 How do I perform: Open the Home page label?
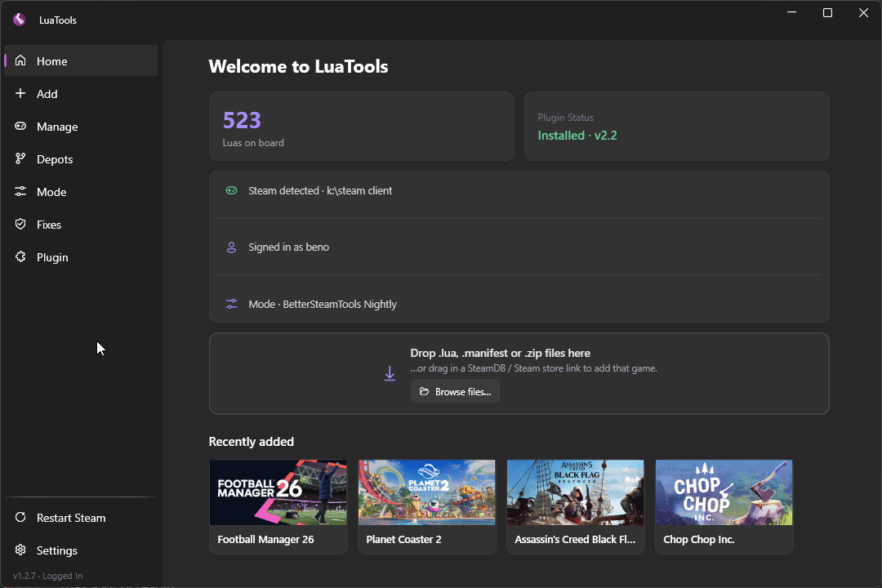pos(51,61)
